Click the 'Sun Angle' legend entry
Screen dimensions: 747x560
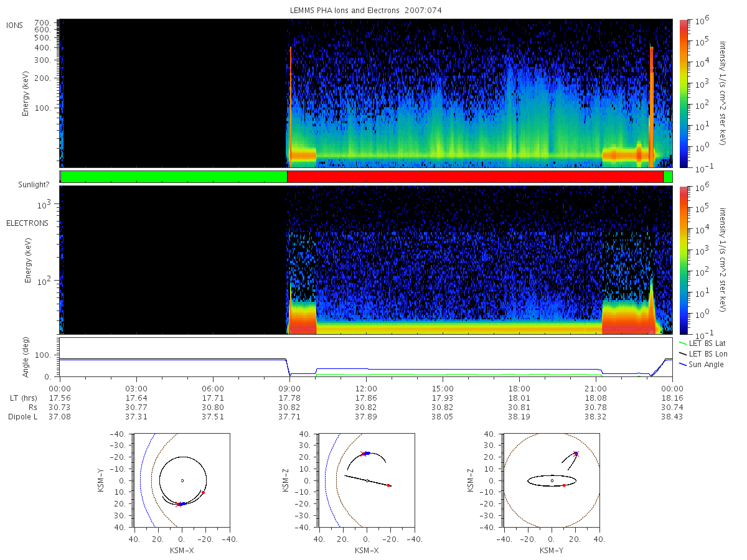click(701, 364)
